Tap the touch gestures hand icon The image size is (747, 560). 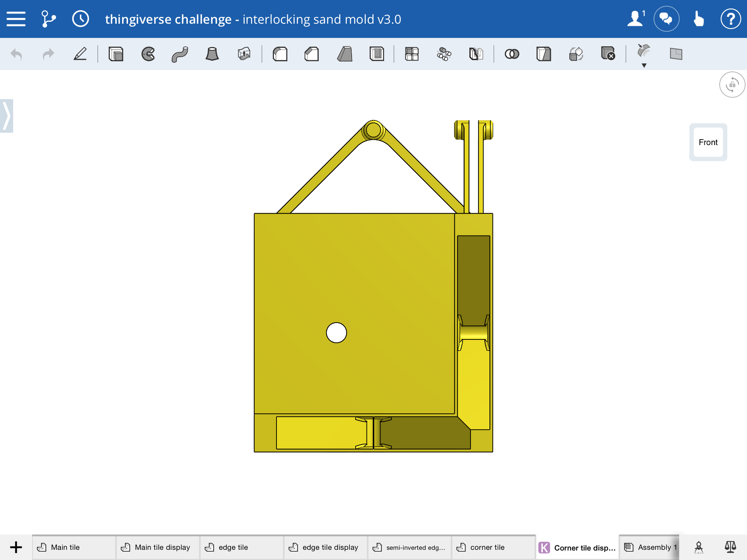pyautogui.click(x=698, y=19)
